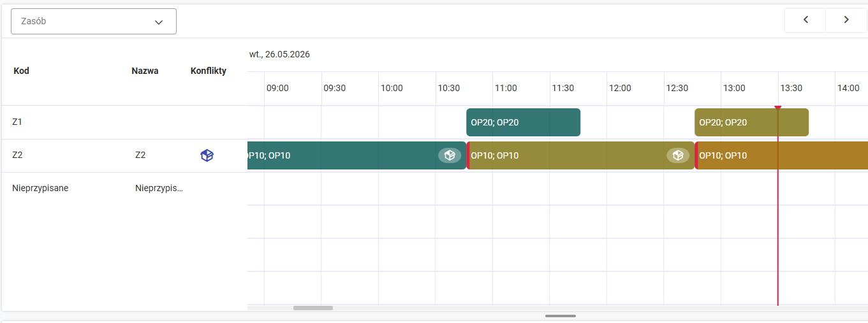Click the 09:00 time header
Screen dimensions: 868x323
click(277, 88)
